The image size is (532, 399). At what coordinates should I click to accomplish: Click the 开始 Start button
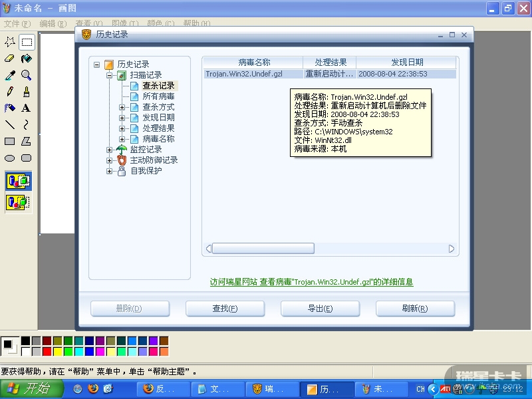click(31, 389)
